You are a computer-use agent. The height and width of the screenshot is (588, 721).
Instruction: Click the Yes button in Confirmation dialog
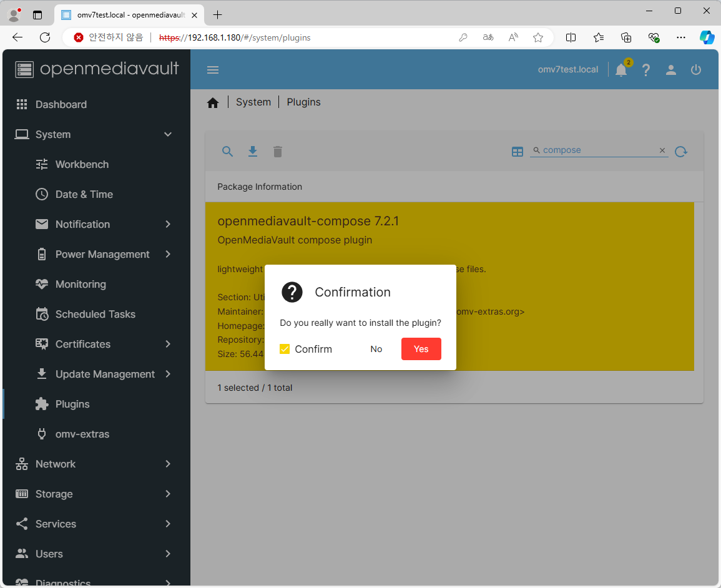[421, 349]
